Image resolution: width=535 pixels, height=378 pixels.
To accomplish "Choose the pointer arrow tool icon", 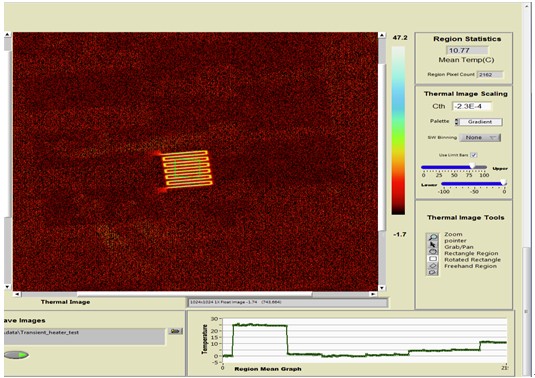I will click(x=433, y=244).
